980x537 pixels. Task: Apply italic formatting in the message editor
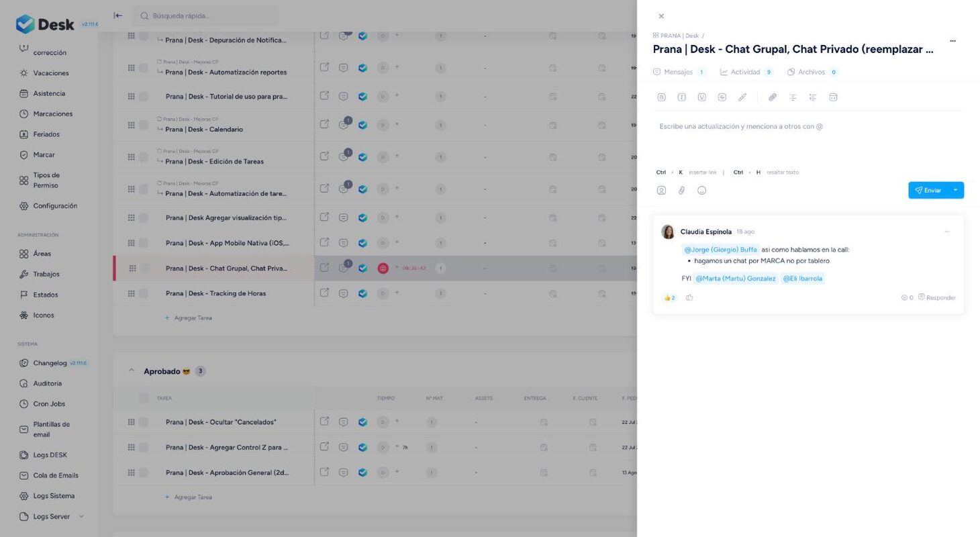coord(681,97)
